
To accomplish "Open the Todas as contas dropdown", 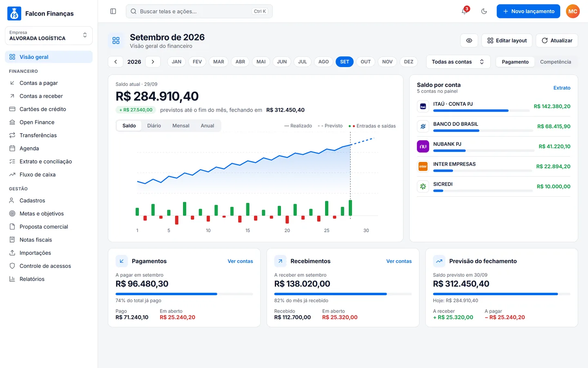I will (458, 62).
